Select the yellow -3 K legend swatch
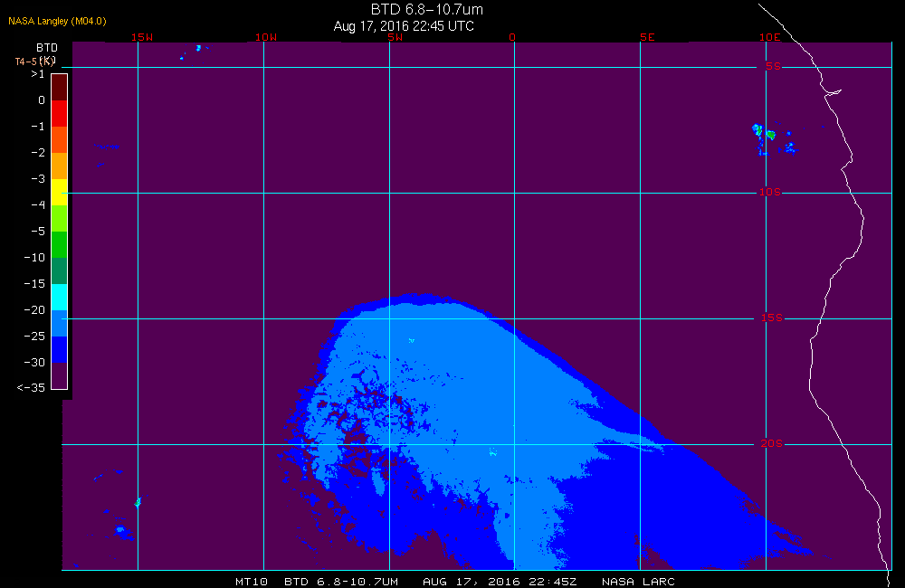This screenshot has height=588, width=905. [x=60, y=192]
